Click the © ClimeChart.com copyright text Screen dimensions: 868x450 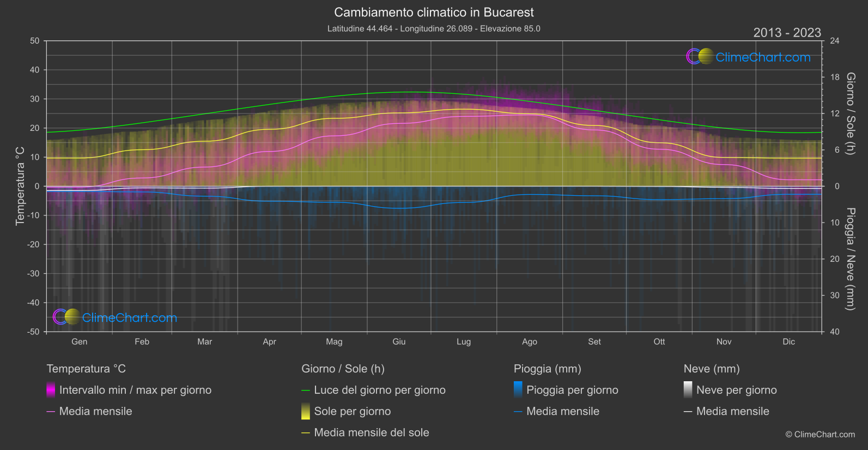[x=820, y=435]
